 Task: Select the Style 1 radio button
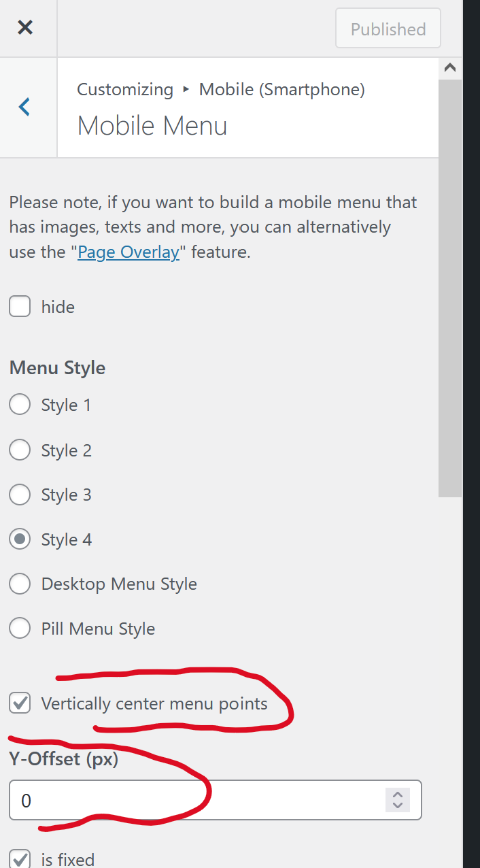point(20,404)
